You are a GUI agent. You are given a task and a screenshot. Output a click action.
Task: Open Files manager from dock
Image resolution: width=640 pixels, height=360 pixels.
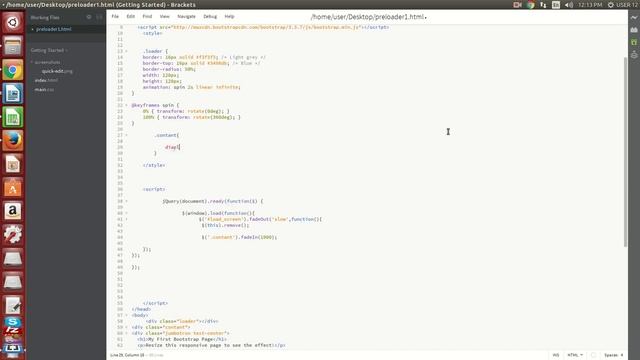[x=13, y=46]
